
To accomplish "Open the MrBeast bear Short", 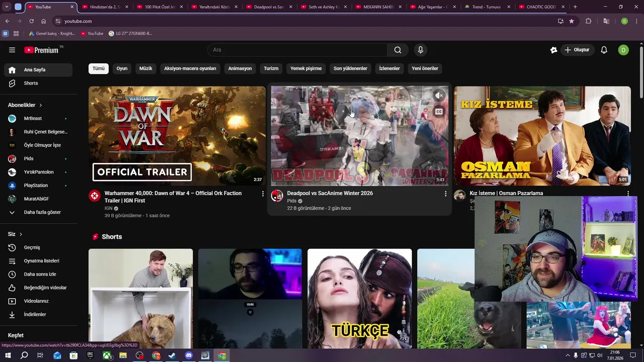I will [141, 299].
